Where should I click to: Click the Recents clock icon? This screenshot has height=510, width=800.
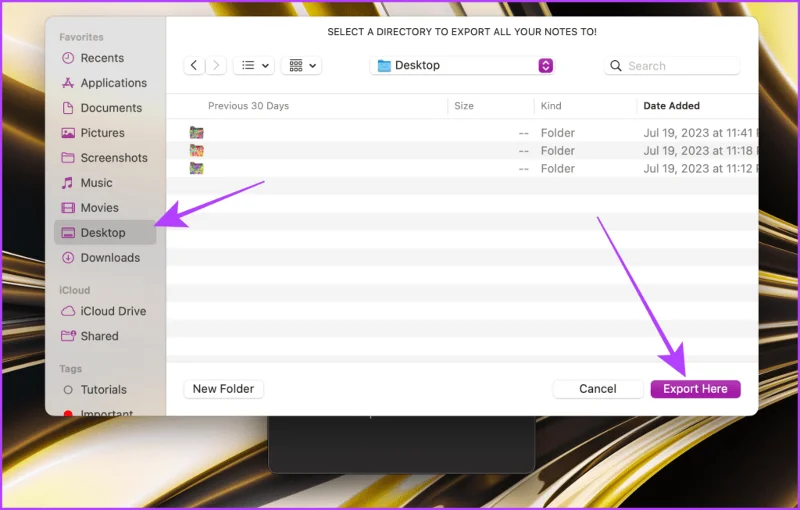pyautogui.click(x=68, y=58)
